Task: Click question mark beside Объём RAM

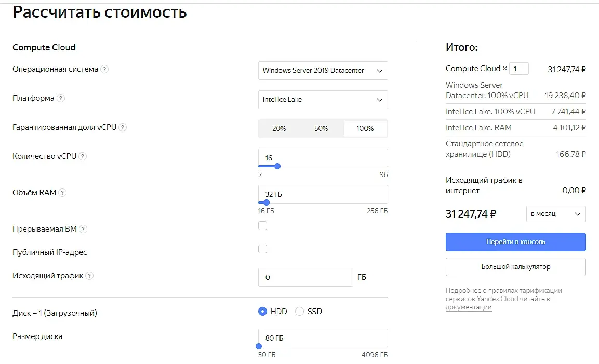Action: [62, 193]
